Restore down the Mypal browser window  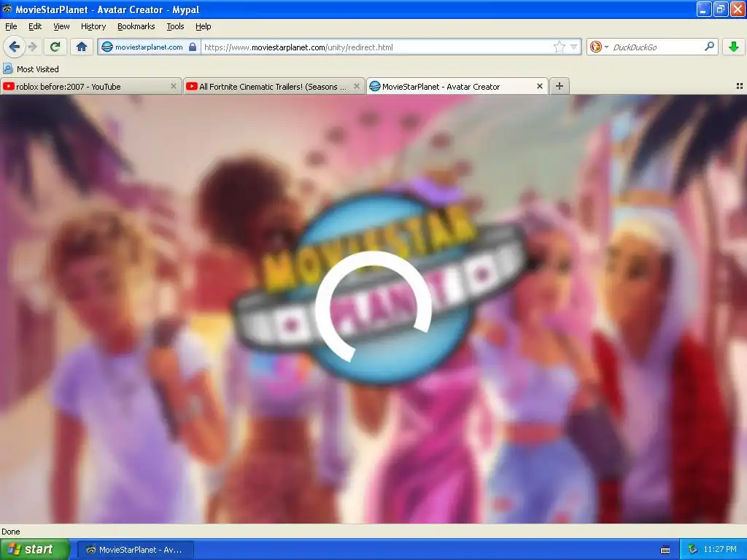pyautogui.click(x=720, y=9)
